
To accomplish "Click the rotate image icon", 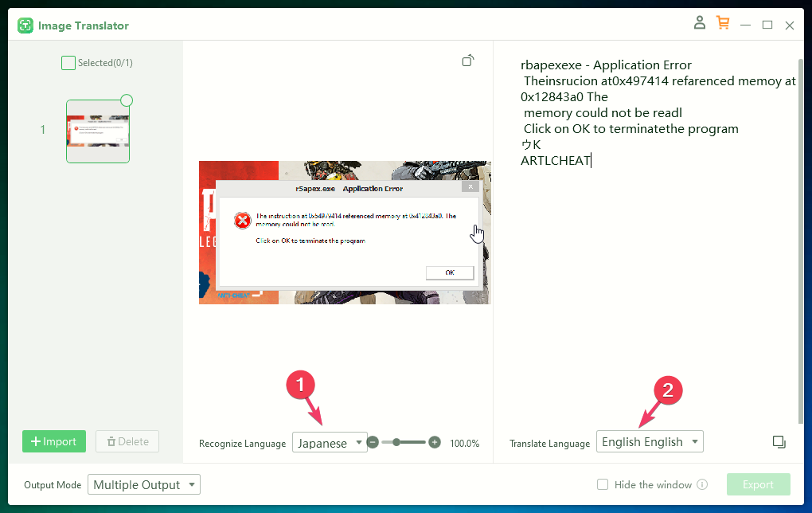I will (468, 61).
